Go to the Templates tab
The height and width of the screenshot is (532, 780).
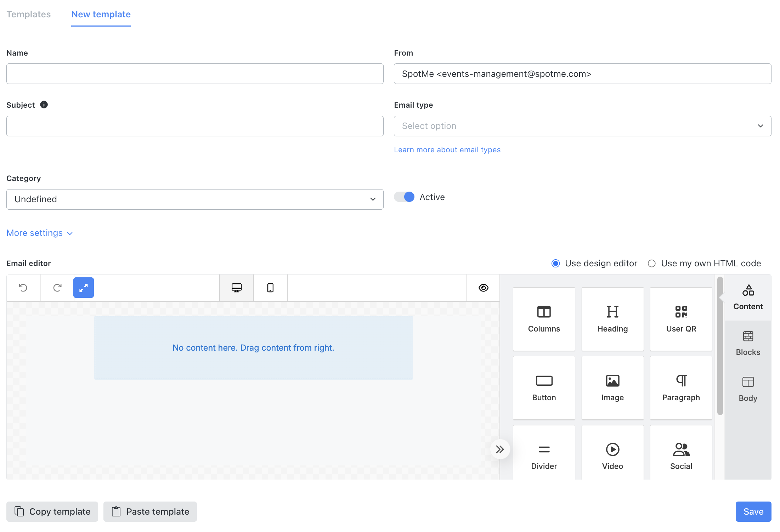[29, 14]
